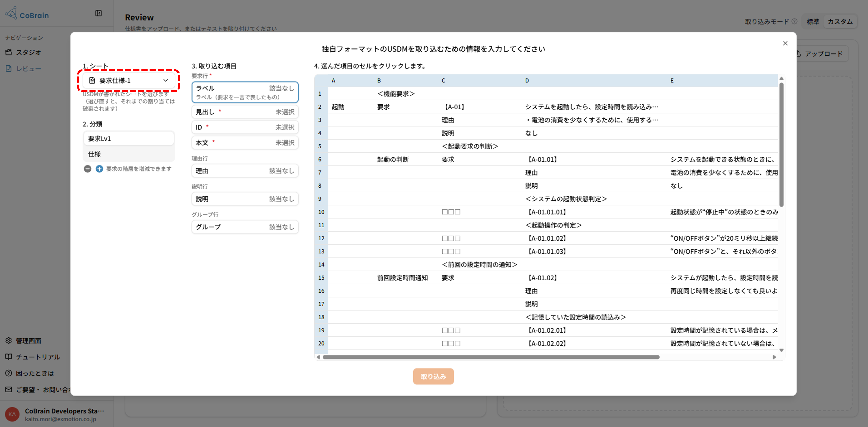Viewport: 868px width, 427px height.
Task: Click column A header
Action: (351, 80)
